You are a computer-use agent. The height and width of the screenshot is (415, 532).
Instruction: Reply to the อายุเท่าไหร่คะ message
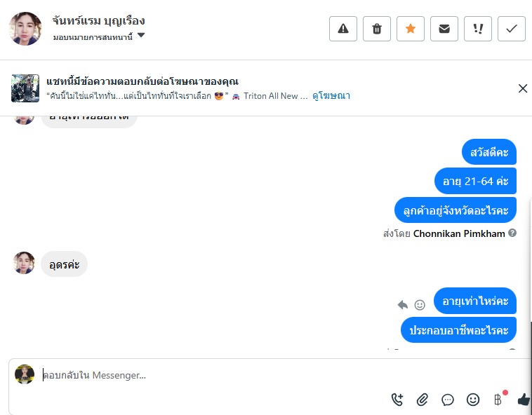click(x=403, y=305)
